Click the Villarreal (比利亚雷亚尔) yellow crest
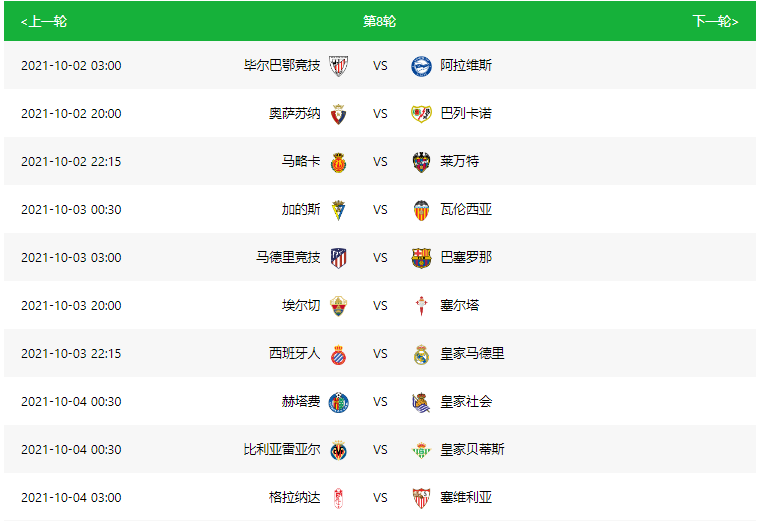The image size is (759, 521). point(338,450)
